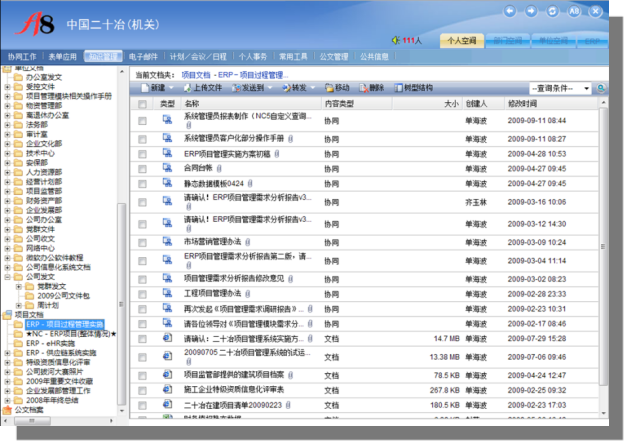Open the 协同工作 menu
625x442 pixels.
click(22, 57)
